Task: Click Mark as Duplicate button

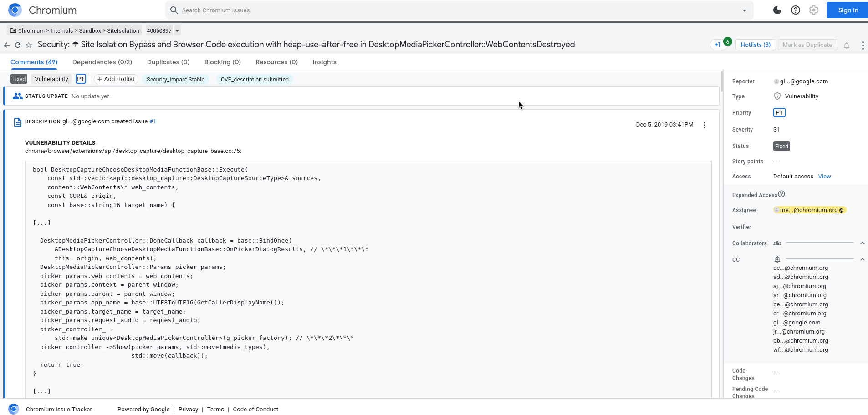Action: coord(807,45)
